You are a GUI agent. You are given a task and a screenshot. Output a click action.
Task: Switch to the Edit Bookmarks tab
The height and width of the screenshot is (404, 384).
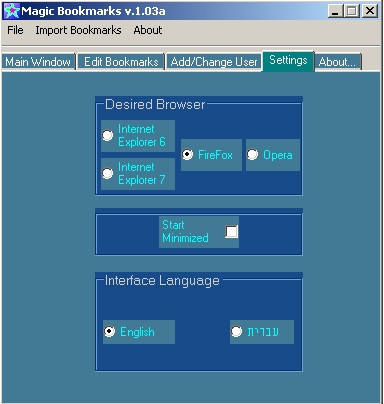pyautogui.click(x=121, y=62)
